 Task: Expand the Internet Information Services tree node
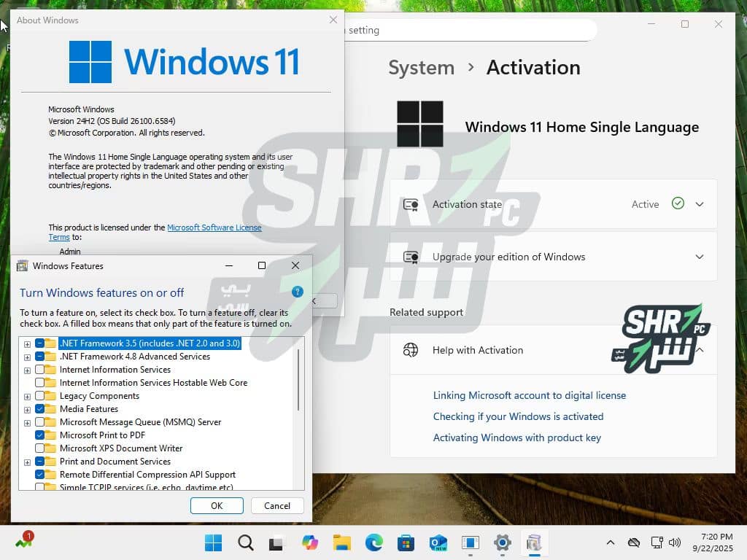pos(28,370)
